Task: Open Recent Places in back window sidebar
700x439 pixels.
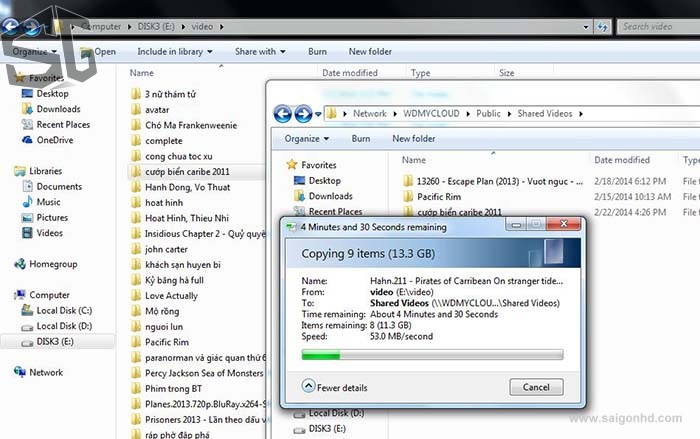Action: [63, 125]
